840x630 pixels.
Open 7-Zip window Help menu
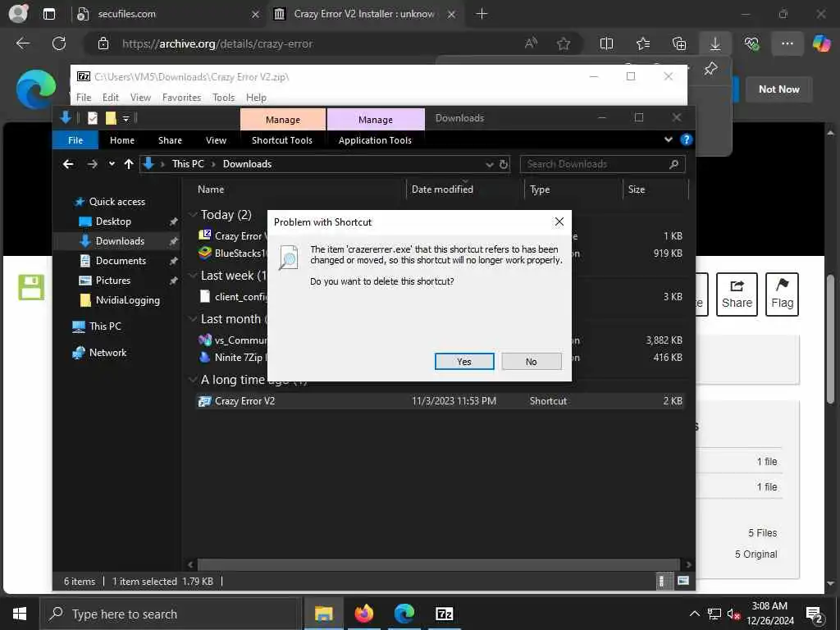256,98
